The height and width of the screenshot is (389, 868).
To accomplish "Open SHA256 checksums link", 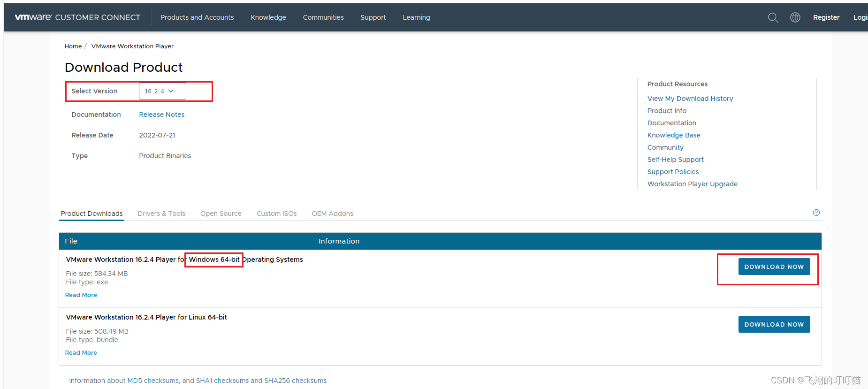I will [x=296, y=381].
